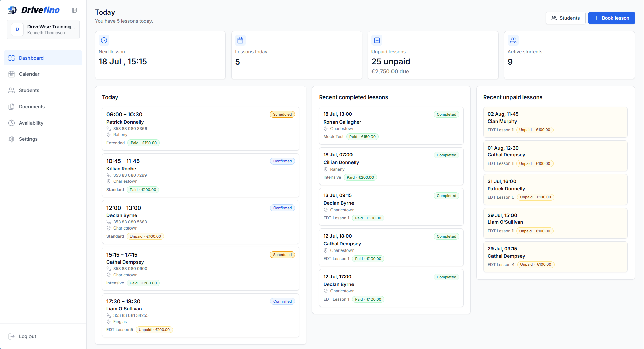Click location pin next to Raheny in Today
Screen dimensions: 644x349
click(109, 135)
